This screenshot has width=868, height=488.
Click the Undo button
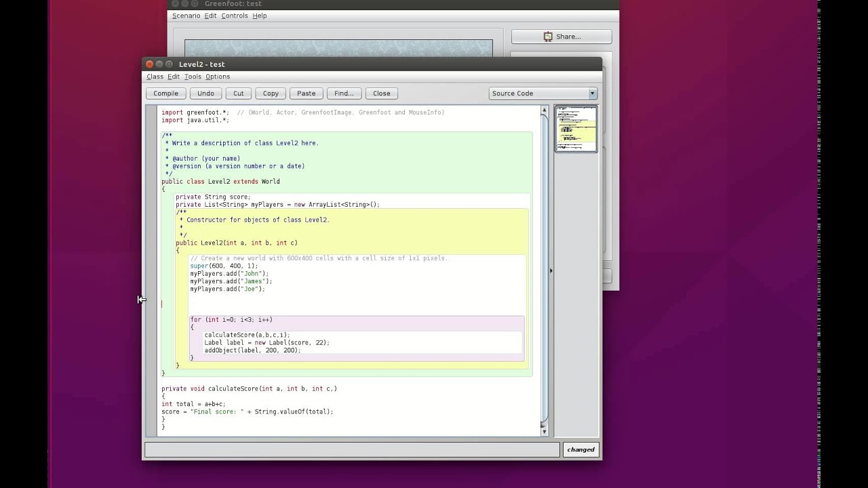pos(205,94)
